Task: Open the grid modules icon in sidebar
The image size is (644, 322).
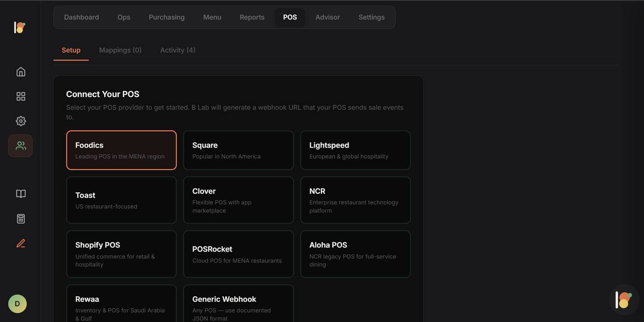Action: pos(21,96)
